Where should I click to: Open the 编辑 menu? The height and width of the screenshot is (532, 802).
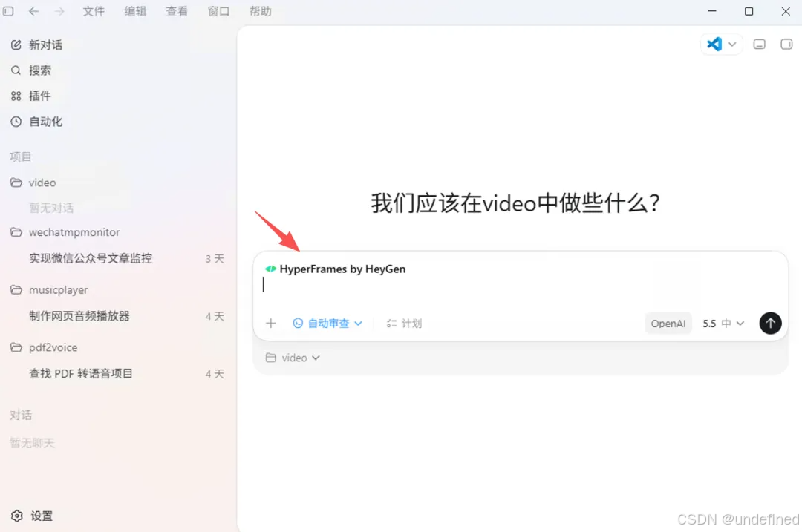135,11
